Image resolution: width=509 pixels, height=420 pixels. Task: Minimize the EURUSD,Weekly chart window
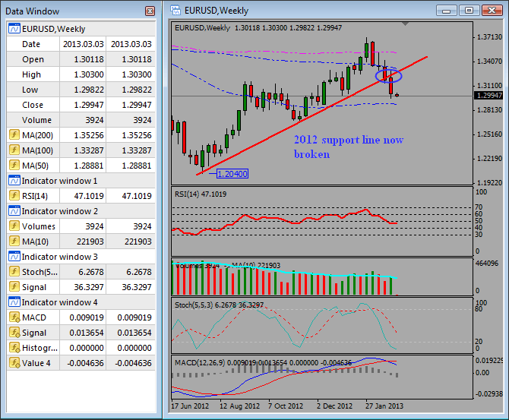[x=447, y=11]
